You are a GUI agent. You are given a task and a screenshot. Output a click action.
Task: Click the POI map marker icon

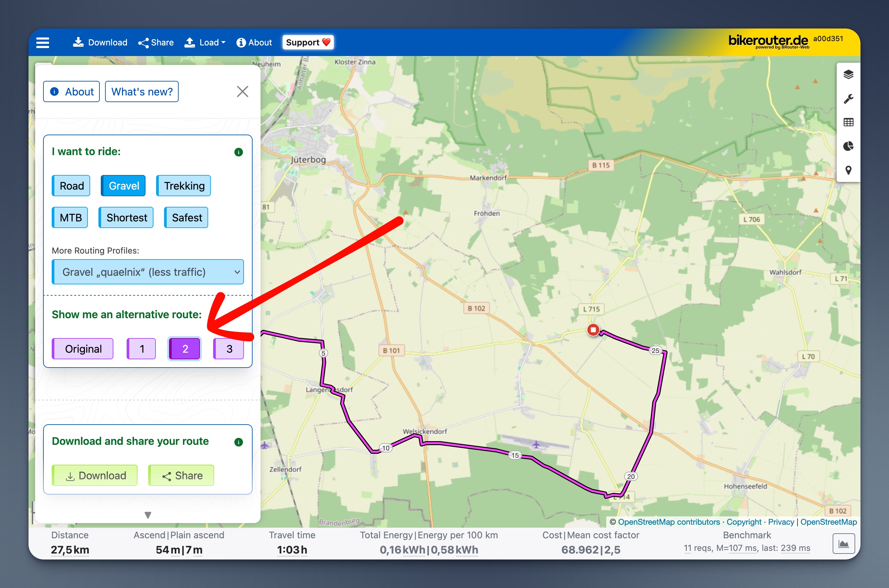pos(848,170)
